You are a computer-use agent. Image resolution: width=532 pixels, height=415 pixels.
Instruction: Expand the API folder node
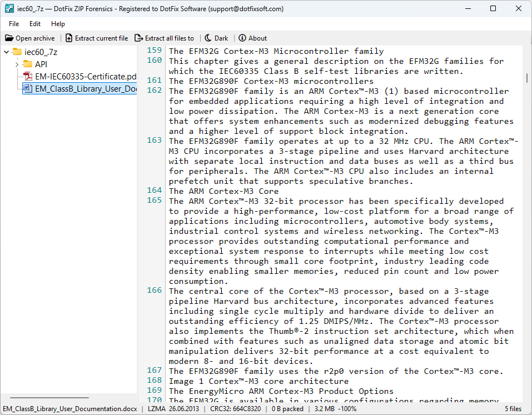coord(17,64)
